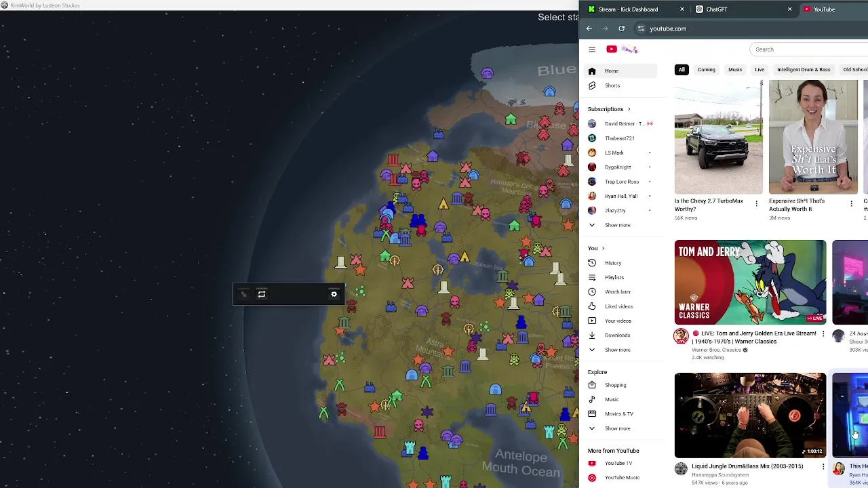Open more options for Tom and Jerry stream

[823, 333]
